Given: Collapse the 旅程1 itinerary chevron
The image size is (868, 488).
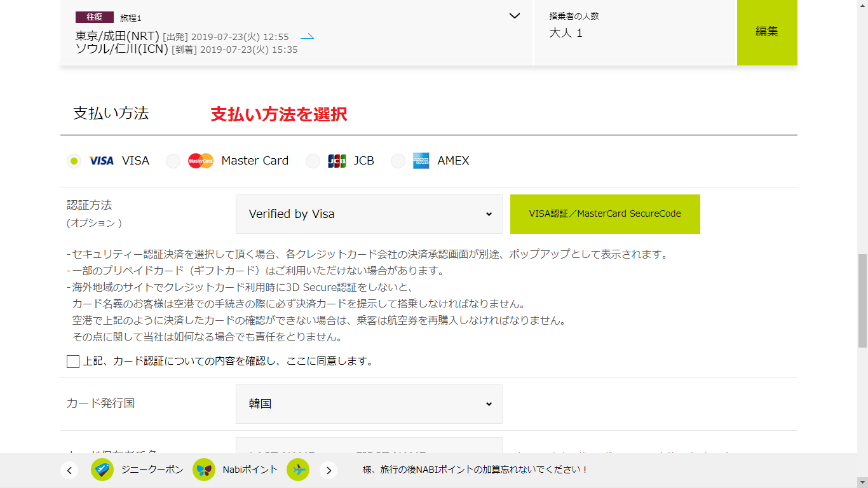Looking at the screenshot, I should coord(515,16).
